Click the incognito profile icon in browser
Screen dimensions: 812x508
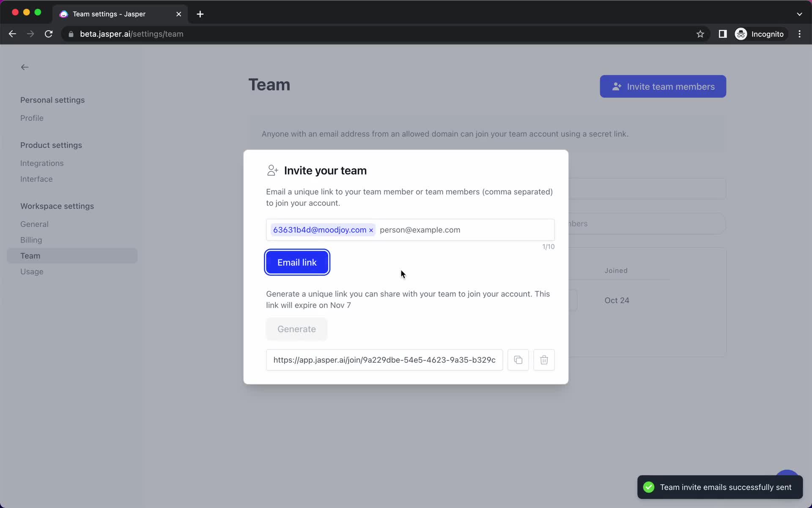741,34
